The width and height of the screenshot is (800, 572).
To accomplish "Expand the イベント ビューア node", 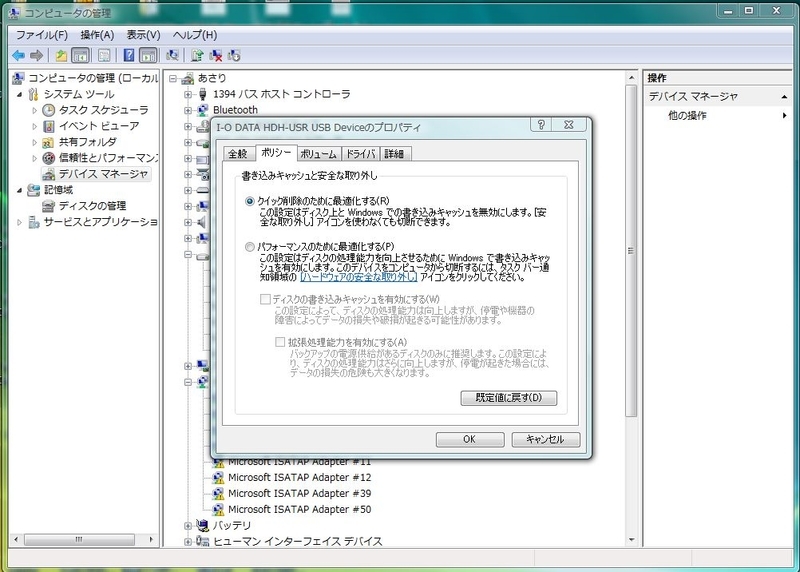I will tap(35, 126).
